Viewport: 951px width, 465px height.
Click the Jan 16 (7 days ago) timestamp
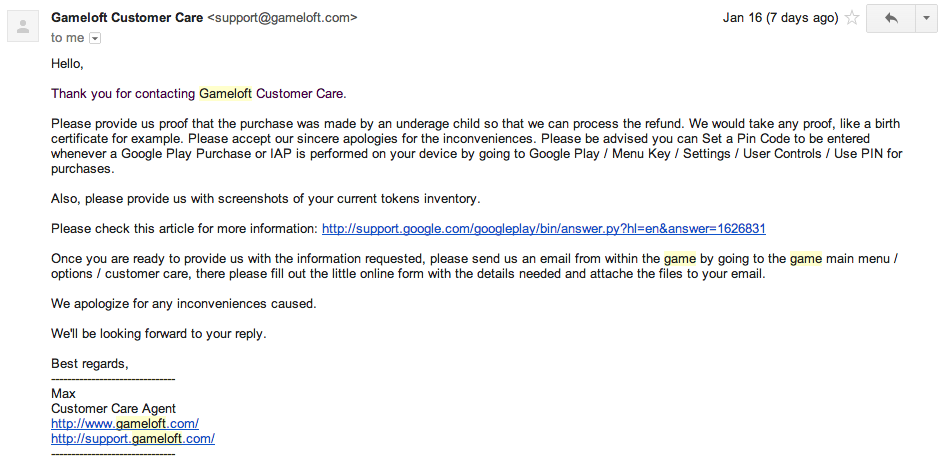tap(780, 18)
